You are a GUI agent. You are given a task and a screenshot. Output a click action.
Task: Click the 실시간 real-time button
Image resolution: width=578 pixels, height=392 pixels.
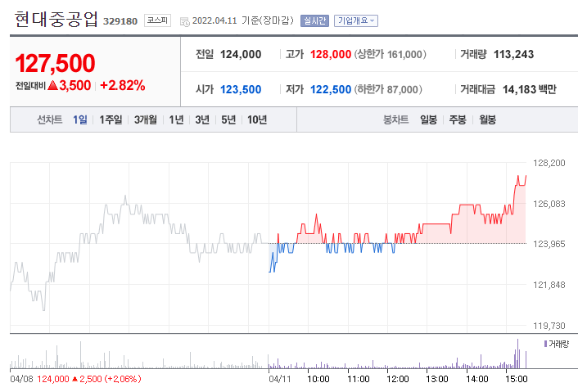pyautogui.click(x=314, y=20)
